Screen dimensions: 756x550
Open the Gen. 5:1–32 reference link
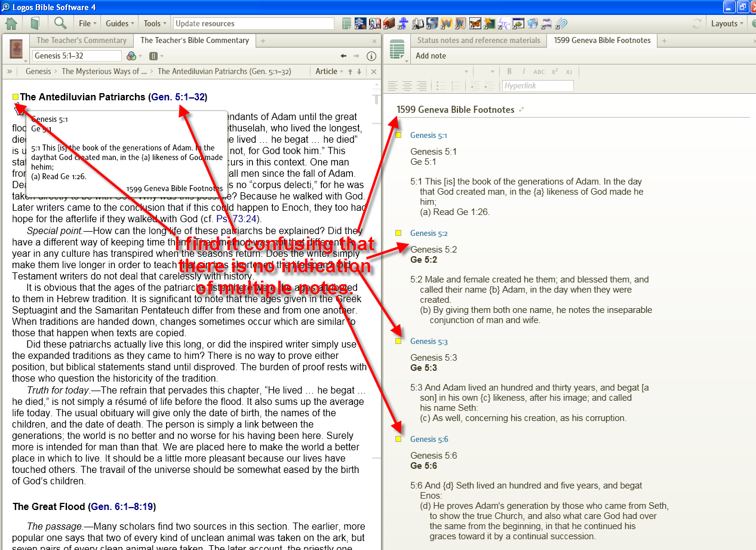click(179, 97)
